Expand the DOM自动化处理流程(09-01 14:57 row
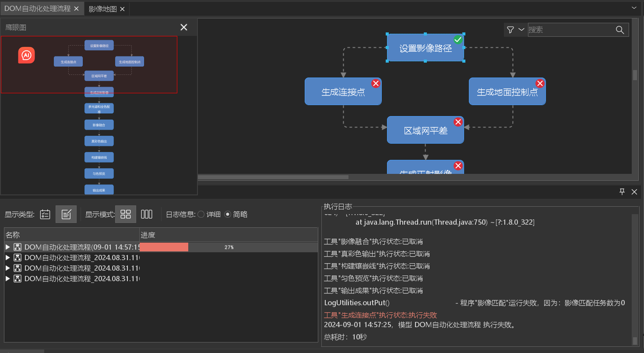The image size is (644, 353). [x=7, y=247]
